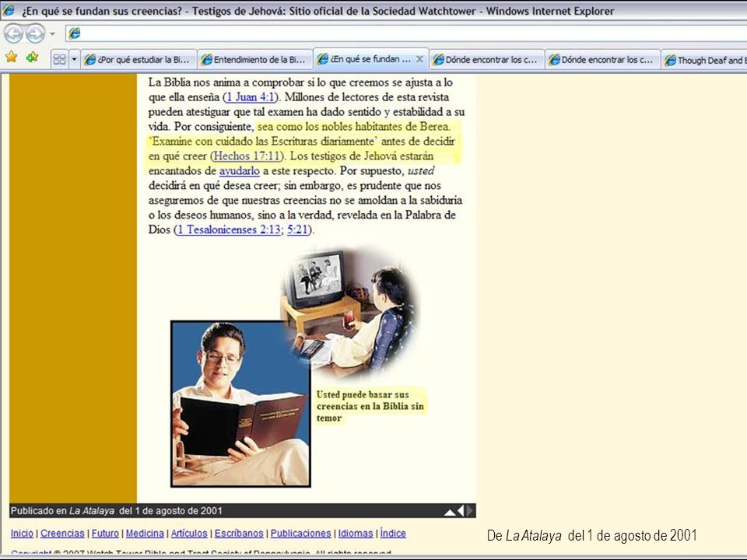Click the browser Forward arrow button

[35, 33]
